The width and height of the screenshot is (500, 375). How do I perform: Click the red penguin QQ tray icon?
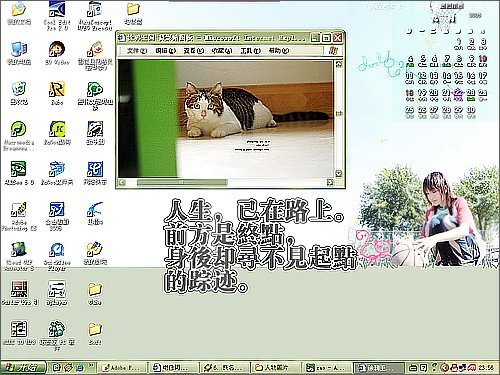coord(454,368)
